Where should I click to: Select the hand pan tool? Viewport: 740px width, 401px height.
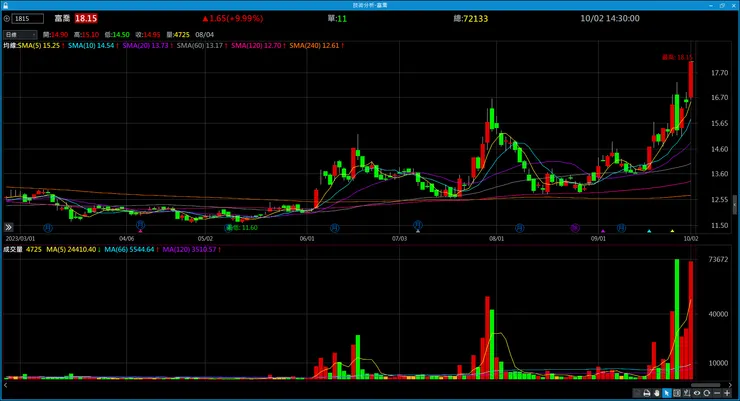(656, 393)
